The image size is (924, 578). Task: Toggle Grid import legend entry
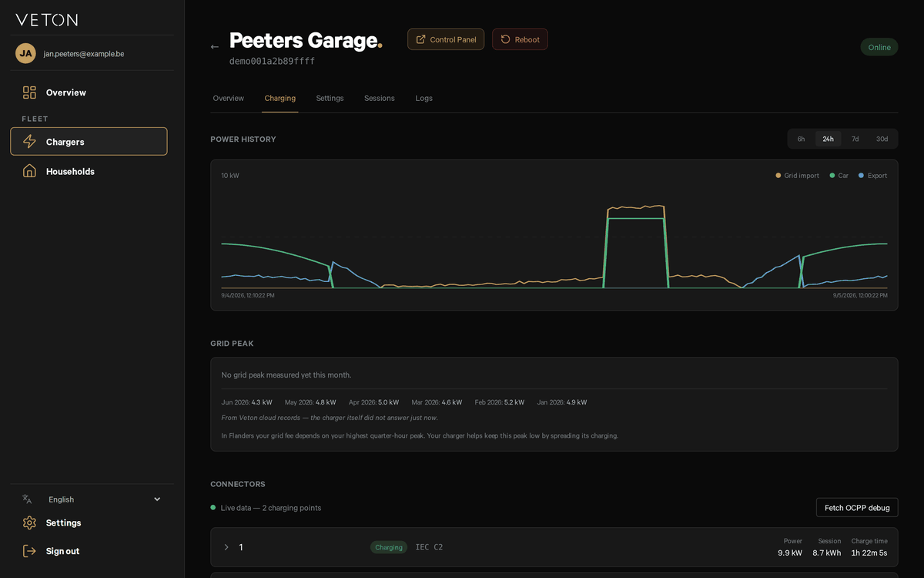tap(797, 176)
